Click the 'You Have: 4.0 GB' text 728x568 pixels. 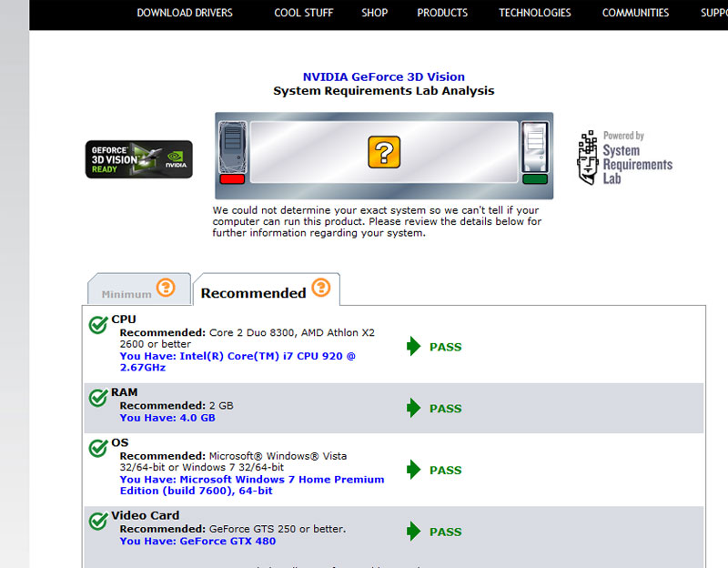pyautogui.click(x=167, y=418)
